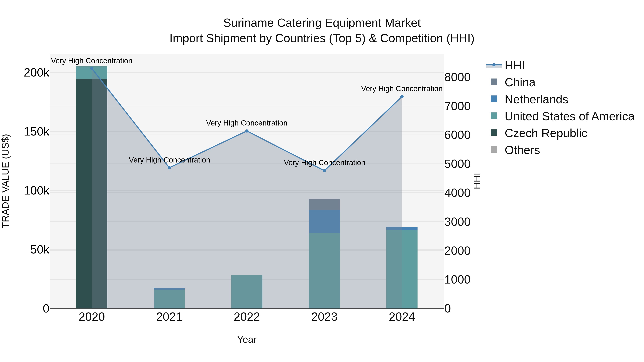The width and height of the screenshot is (644, 362).
Task: Click the 50k trade value axis label
Action: (x=40, y=250)
